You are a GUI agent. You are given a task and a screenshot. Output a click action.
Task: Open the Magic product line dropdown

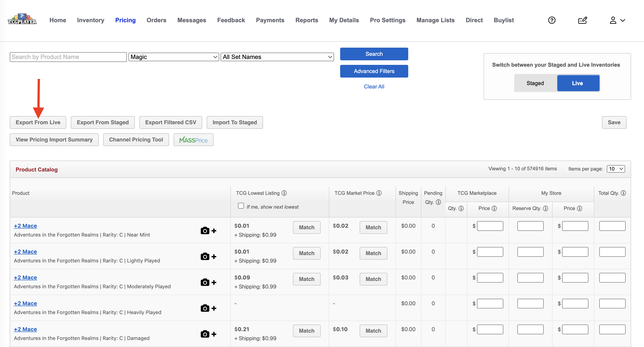click(x=174, y=57)
